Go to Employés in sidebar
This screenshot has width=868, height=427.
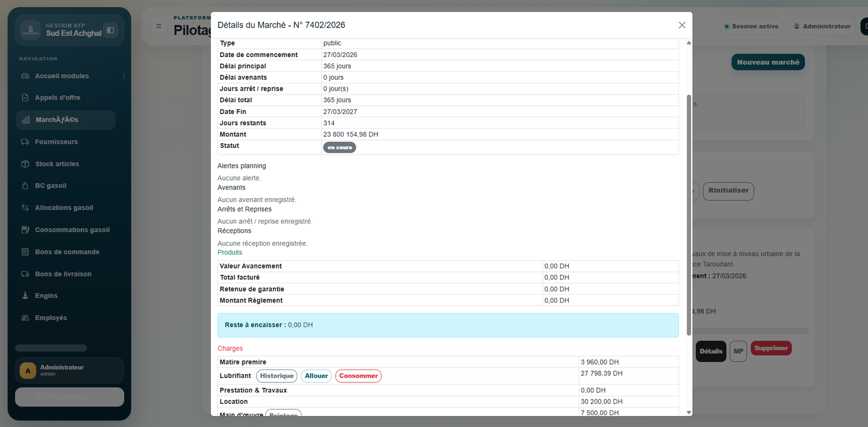coord(66,318)
